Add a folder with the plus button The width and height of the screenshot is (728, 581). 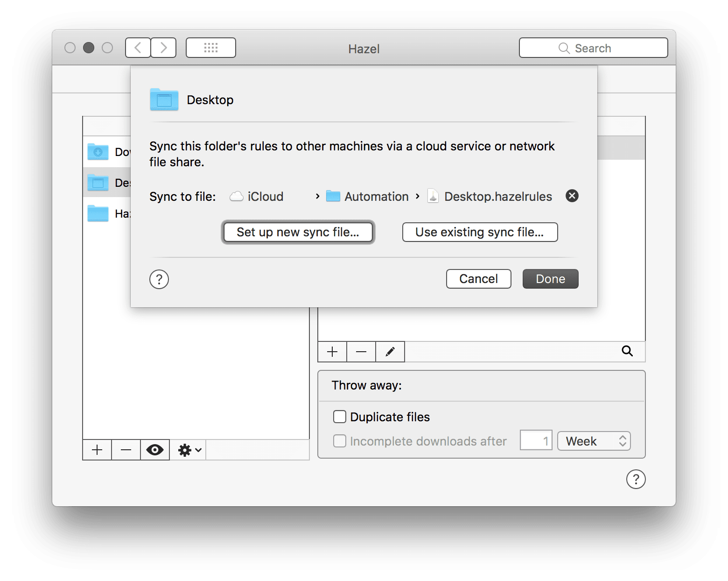pos(97,450)
